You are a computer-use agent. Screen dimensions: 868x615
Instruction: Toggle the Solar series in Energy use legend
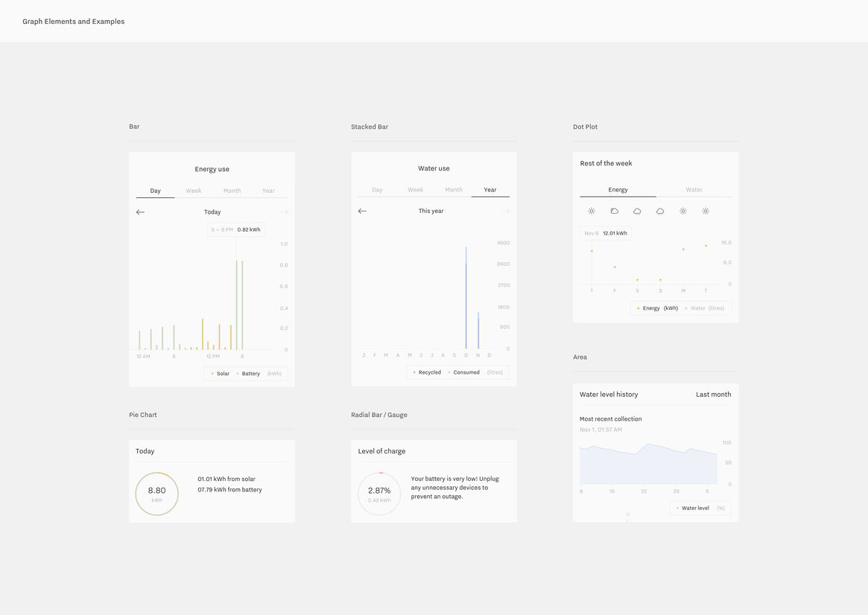tap(221, 374)
